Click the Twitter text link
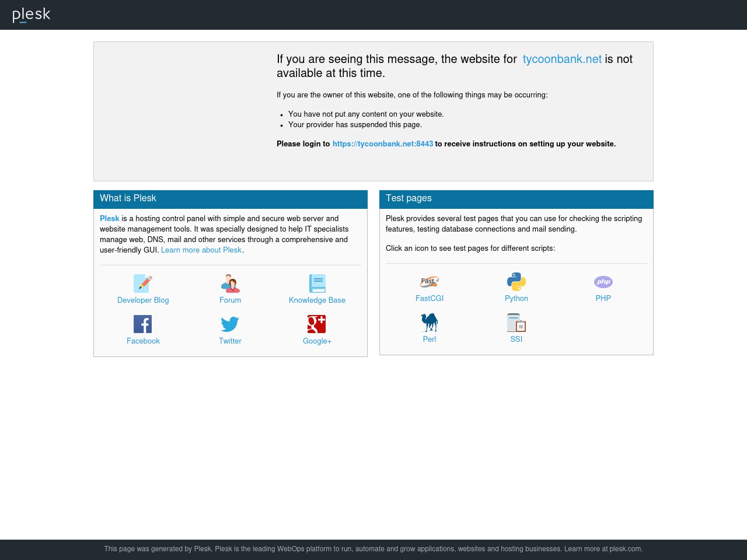Viewport: 747px width, 560px height. pos(231,341)
